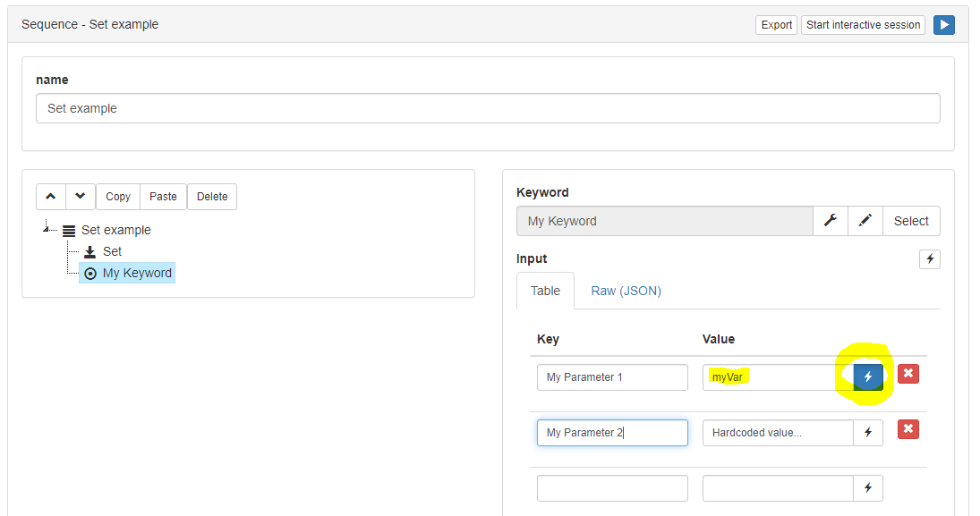This screenshot has height=516, width=980.
Task: Toggle dynamic lightning for the Hardcoded value row
Action: (x=868, y=432)
